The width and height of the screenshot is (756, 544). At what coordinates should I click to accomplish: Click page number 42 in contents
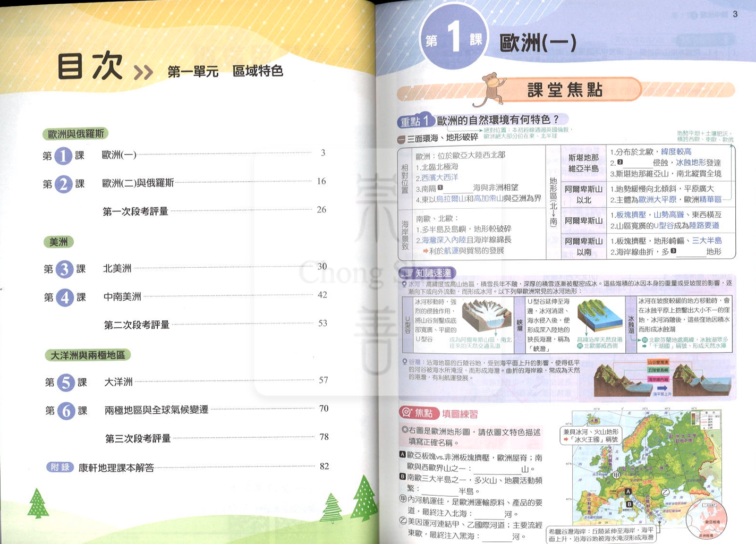[x=322, y=295]
